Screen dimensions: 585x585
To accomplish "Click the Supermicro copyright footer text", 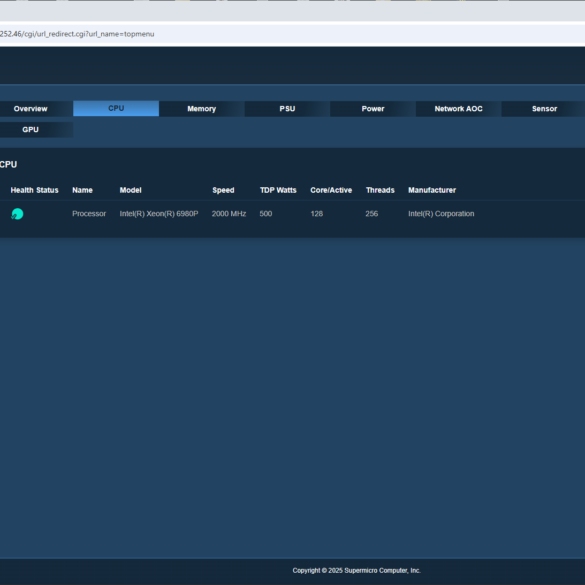I will tap(356, 570).
